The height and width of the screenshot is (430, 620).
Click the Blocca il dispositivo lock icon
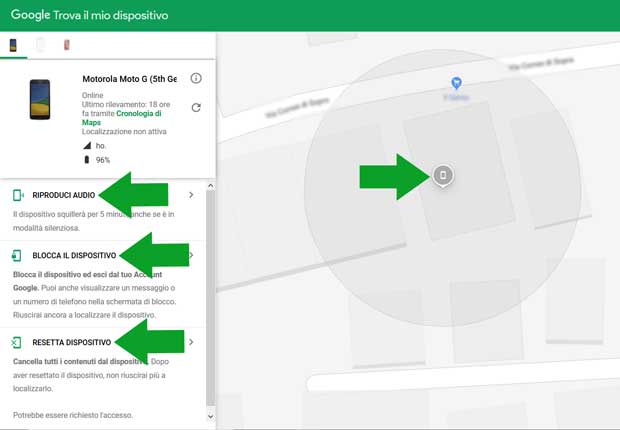(17, 256)
